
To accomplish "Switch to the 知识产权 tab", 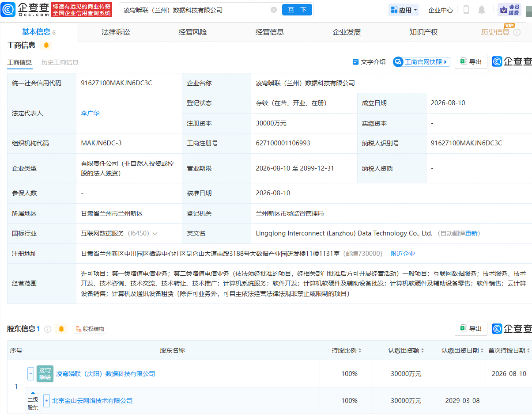I will (x=423, y=32).
